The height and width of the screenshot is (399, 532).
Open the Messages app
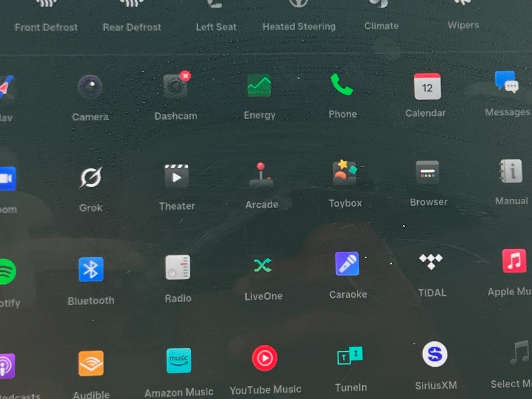pos(507,82)
